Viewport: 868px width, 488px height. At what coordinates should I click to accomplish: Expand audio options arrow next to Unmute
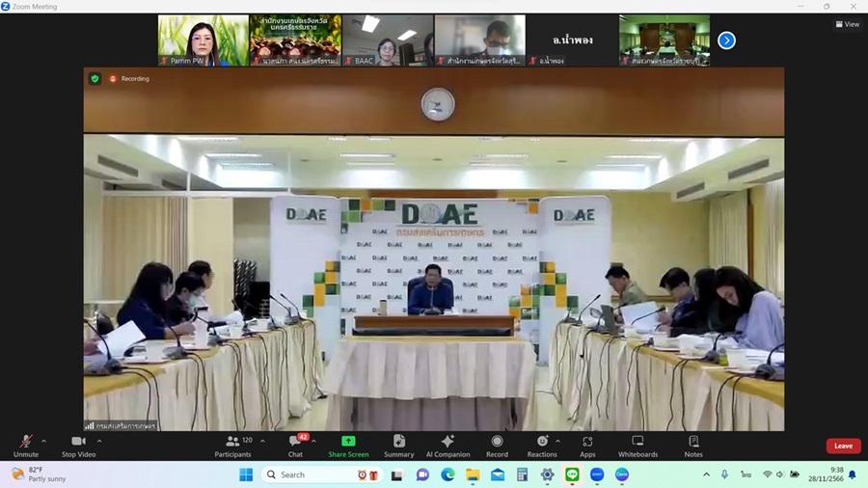tap(43, 441)
